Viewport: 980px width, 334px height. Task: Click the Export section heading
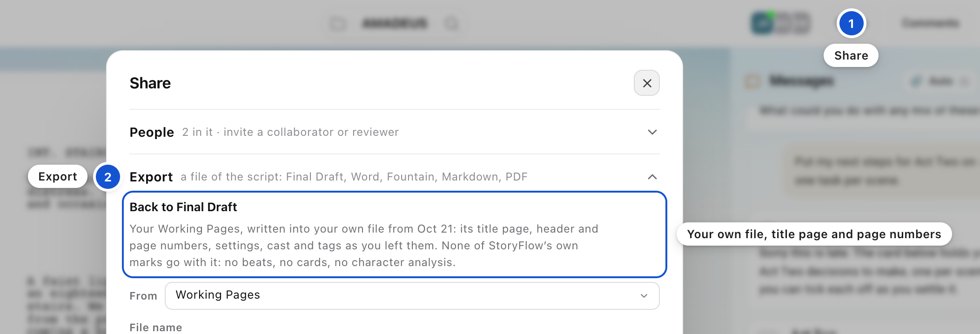click(x=151, y=177)
